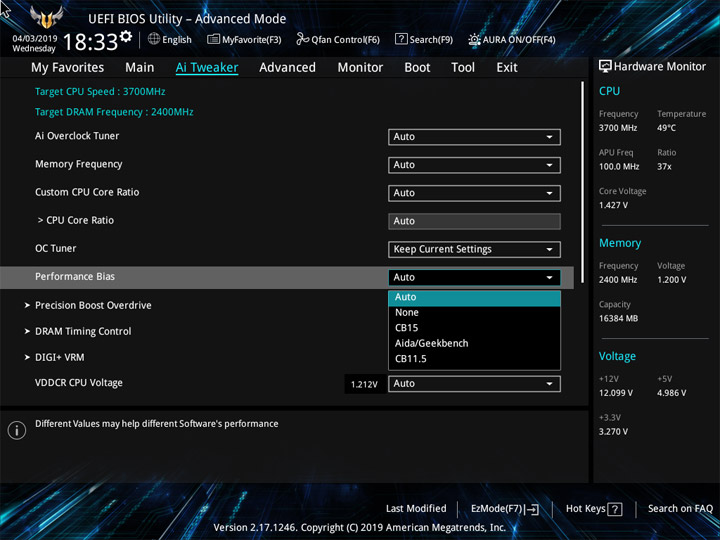The width and height of the screenshot is (720, 540).
Task: Open the My Favorites tab
Action: click(68, 68)
